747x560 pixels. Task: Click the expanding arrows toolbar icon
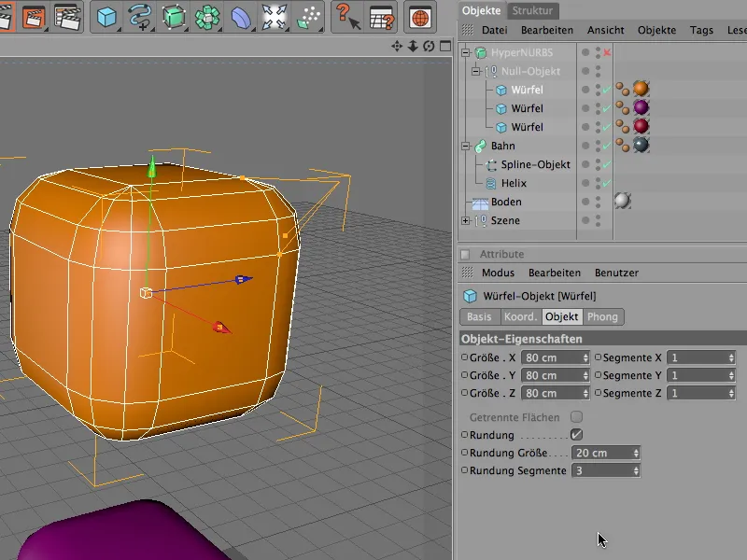pyautogui.click(x=275, y=17)
